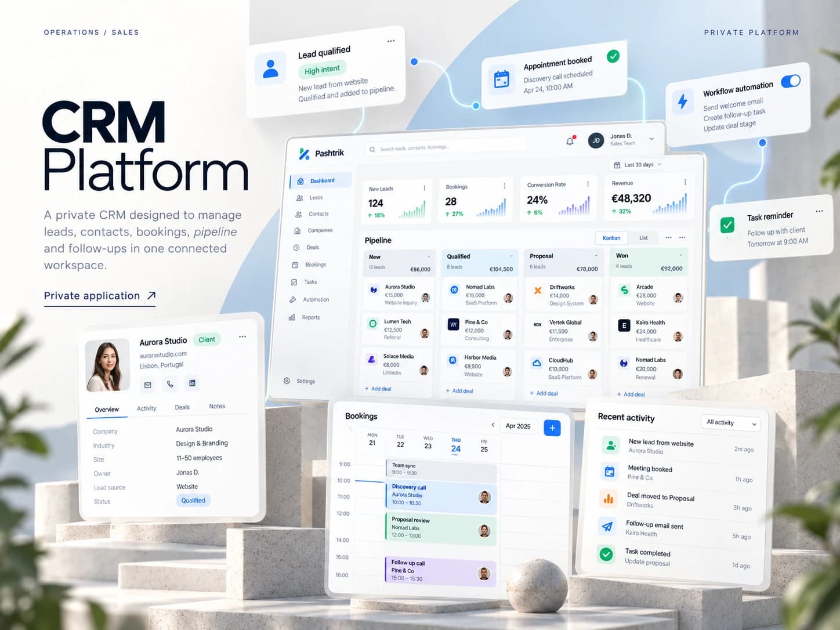Switch to the Deals tab on Aurora Studio
Viewport: 840px width, 630px height.
point(182,407)
